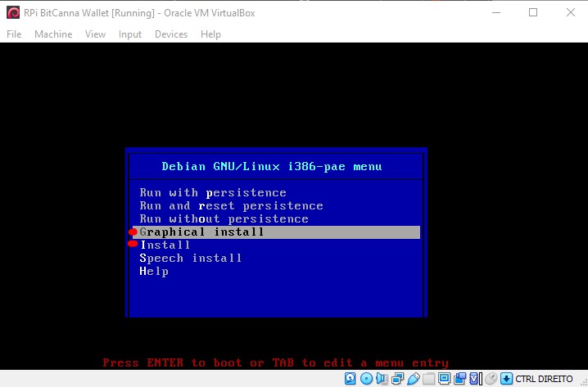Click the optical disc status icon
This screenshot has height=387, width=588.
pos(366,379)
